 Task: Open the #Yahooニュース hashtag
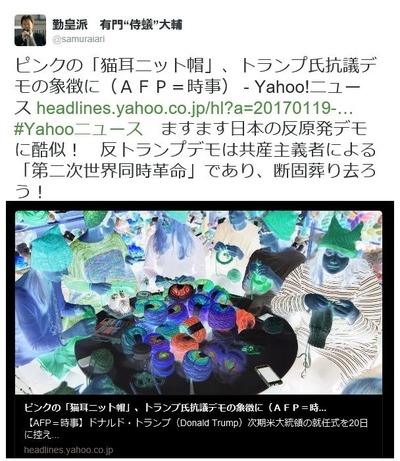(x=79, y=129)
